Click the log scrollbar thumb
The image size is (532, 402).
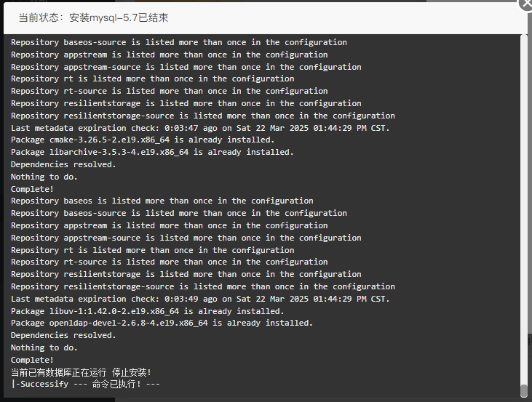[x=524, y=390]
